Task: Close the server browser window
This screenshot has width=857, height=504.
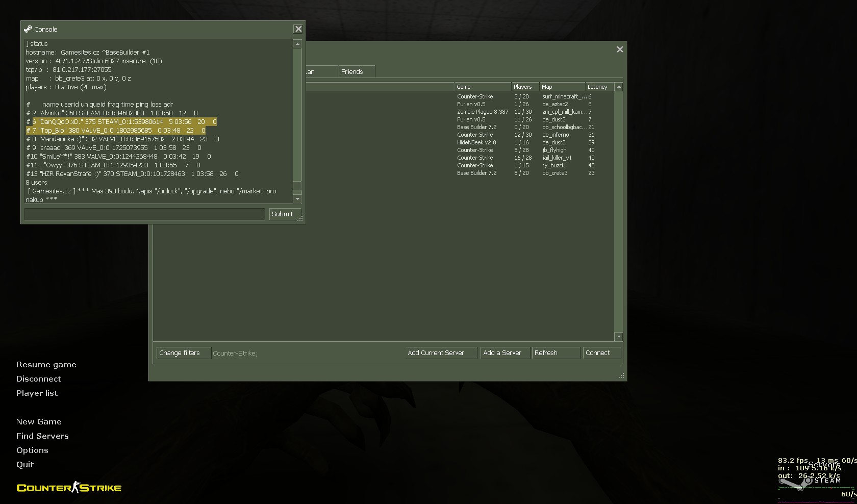Action: click(x=620, y=49)
